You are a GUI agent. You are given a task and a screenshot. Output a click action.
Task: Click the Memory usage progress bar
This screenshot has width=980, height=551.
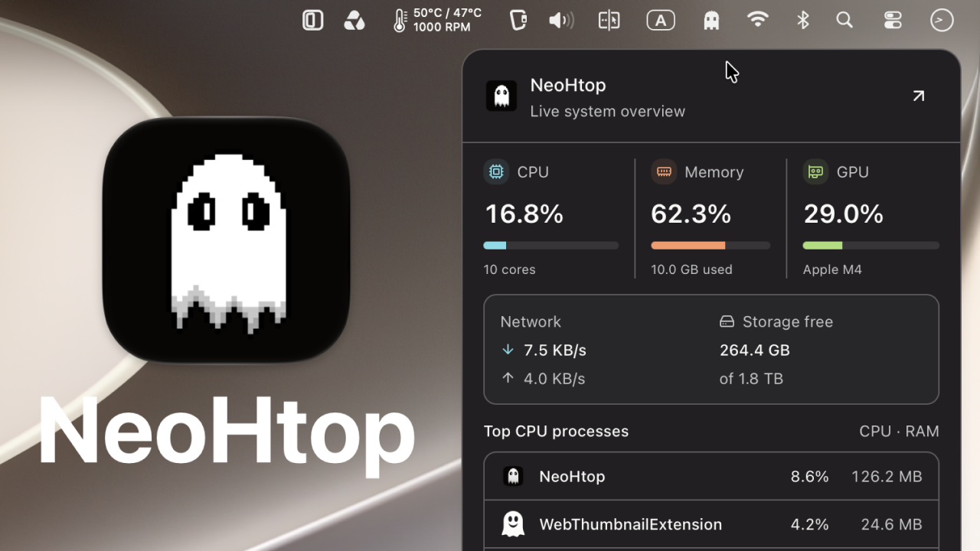(710, 246)
